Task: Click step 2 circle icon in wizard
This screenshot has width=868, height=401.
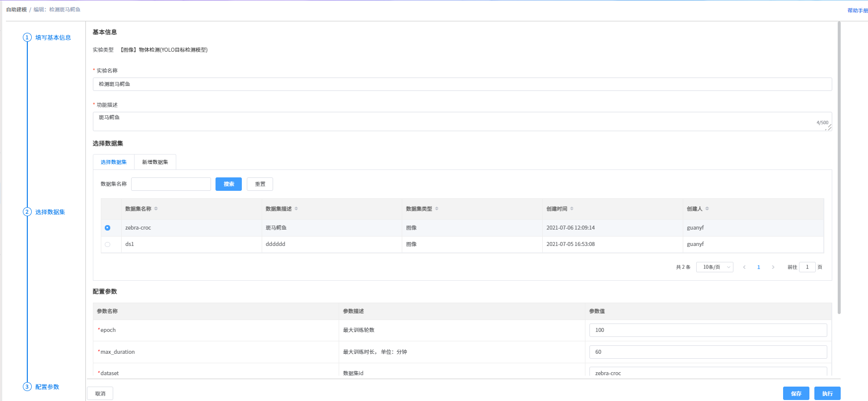Action: coord(27,212)
